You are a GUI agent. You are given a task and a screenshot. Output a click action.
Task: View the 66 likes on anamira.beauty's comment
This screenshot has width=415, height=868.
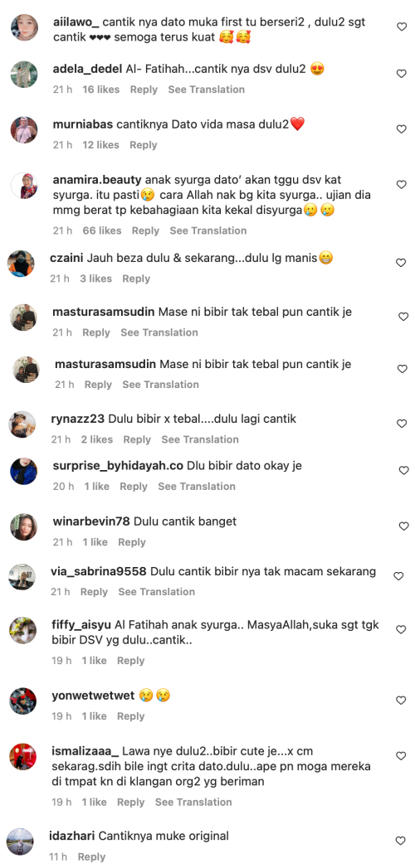[x=102, y=230]
